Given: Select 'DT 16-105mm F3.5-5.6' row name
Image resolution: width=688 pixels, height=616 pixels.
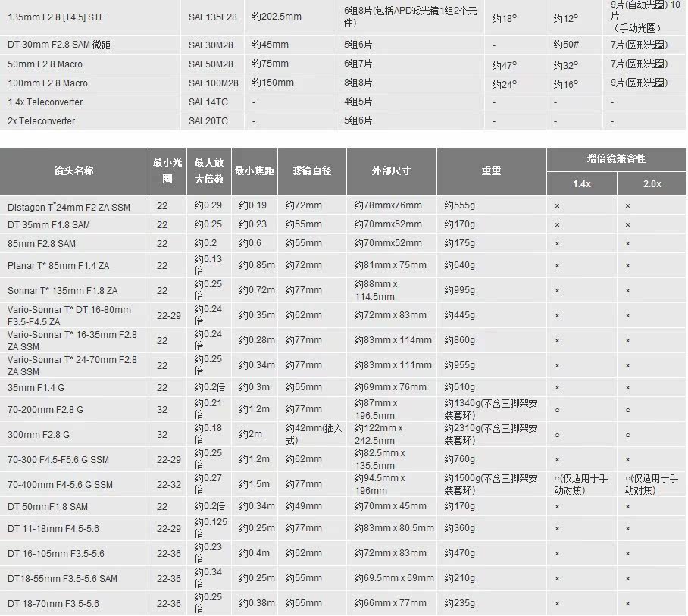Looking at the screenshot, I should (x=56, y=554).
